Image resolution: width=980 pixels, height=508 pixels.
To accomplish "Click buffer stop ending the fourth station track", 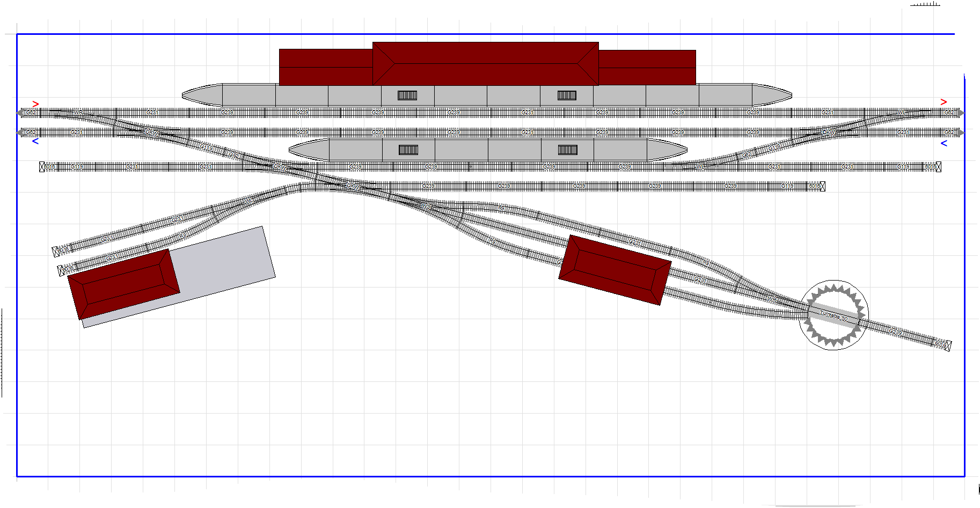I will [822, 186].
